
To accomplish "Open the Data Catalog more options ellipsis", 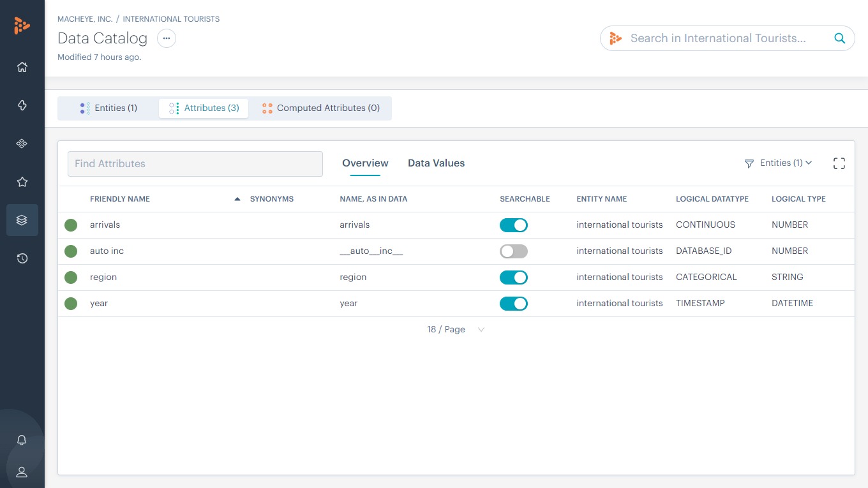I will pos(167,38).
